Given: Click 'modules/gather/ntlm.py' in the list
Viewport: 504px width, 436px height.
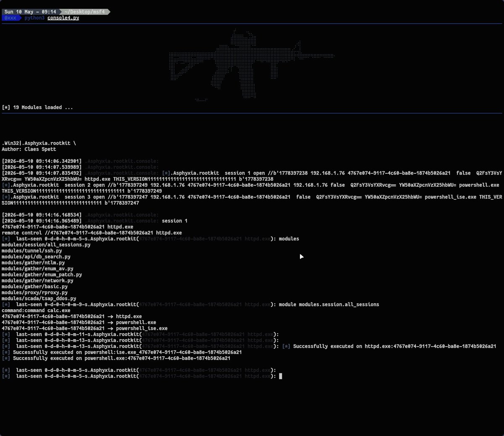Looking at the screenshot, I should click(33, 263).
